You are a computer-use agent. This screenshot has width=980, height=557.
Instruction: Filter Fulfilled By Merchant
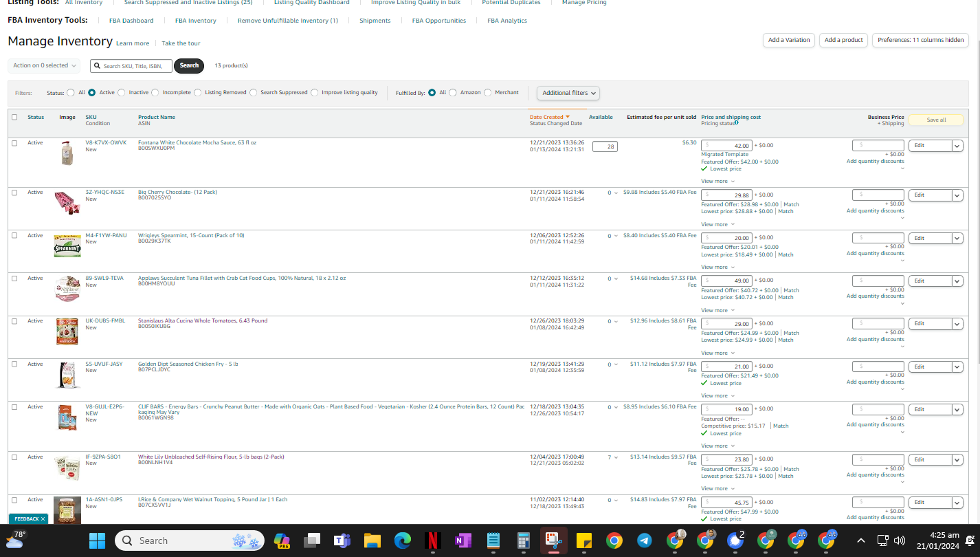[x=488, y=92]
